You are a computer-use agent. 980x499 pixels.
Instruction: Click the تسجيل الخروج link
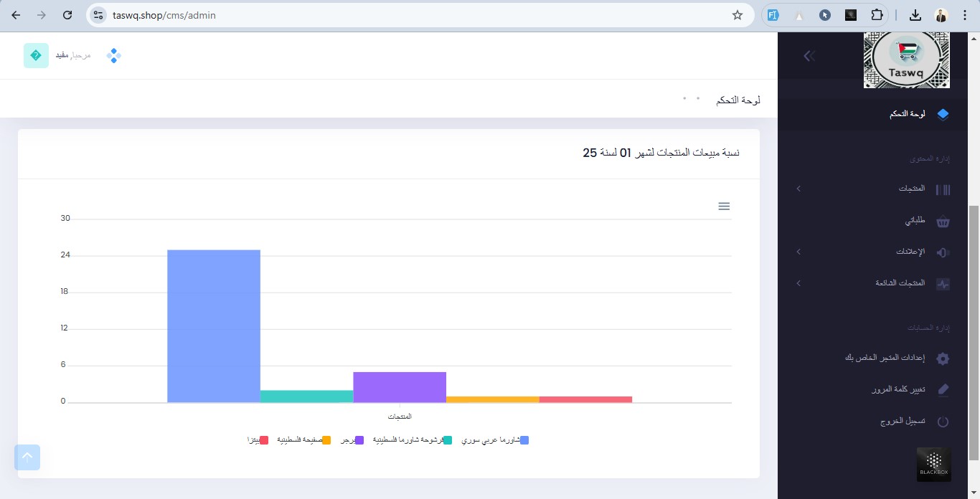(903, 422)
